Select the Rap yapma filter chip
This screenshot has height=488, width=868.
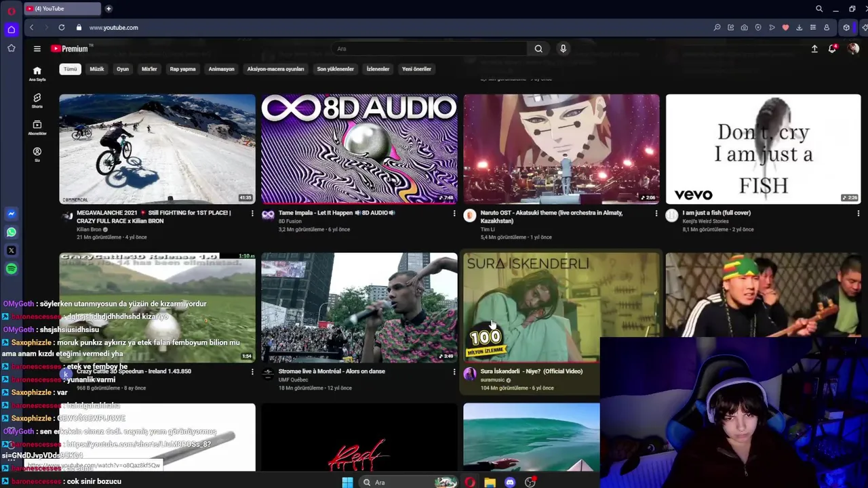(182, 69)
